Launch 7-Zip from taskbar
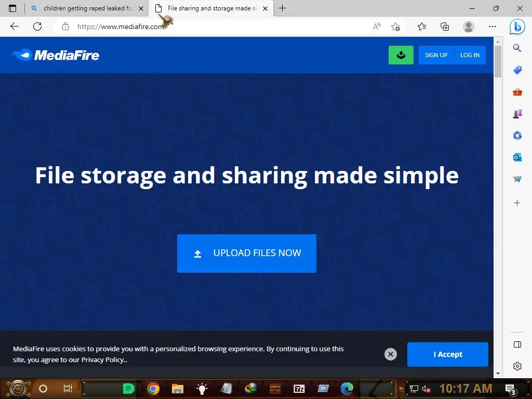Screen dimensions: 532x399 pyautogui.click(x=299, y=389)
